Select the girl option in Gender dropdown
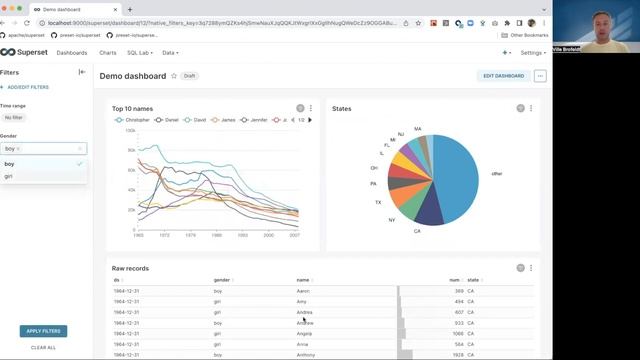The width and height of the screenshot is (640, 360). coord(43,176)
